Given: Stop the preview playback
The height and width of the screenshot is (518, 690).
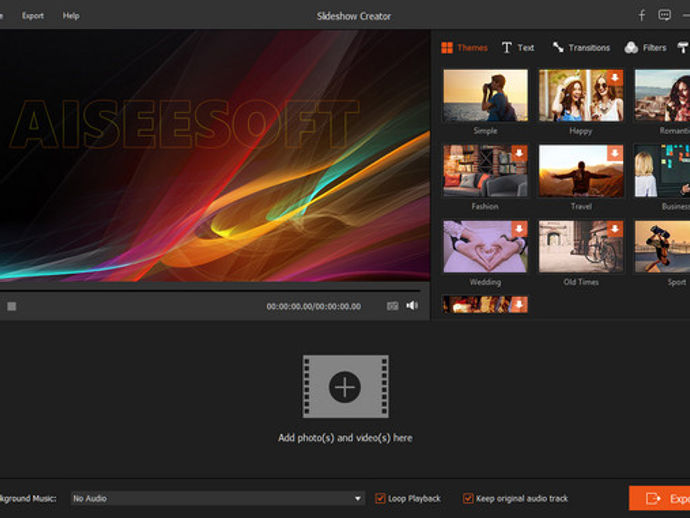Looking at the screenshot, I should [x=12, y=306].
